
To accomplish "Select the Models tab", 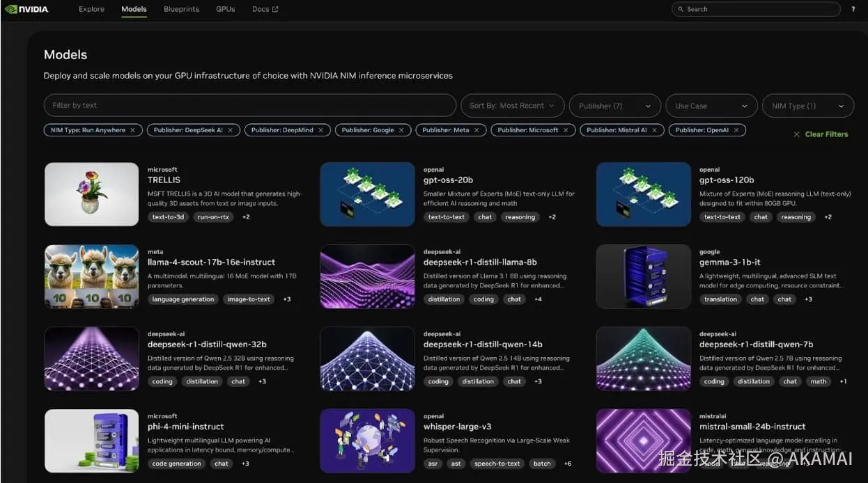I will pos(134,9).
